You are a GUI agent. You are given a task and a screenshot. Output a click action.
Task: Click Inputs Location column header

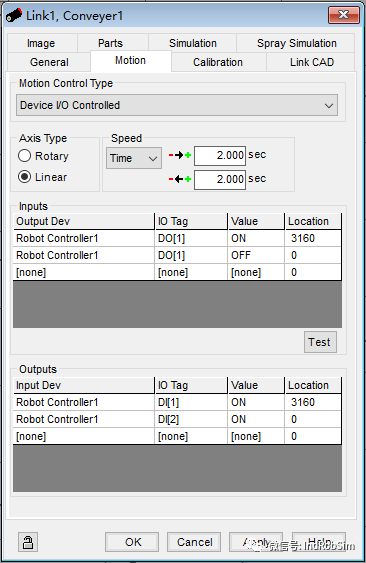(313, 221)
